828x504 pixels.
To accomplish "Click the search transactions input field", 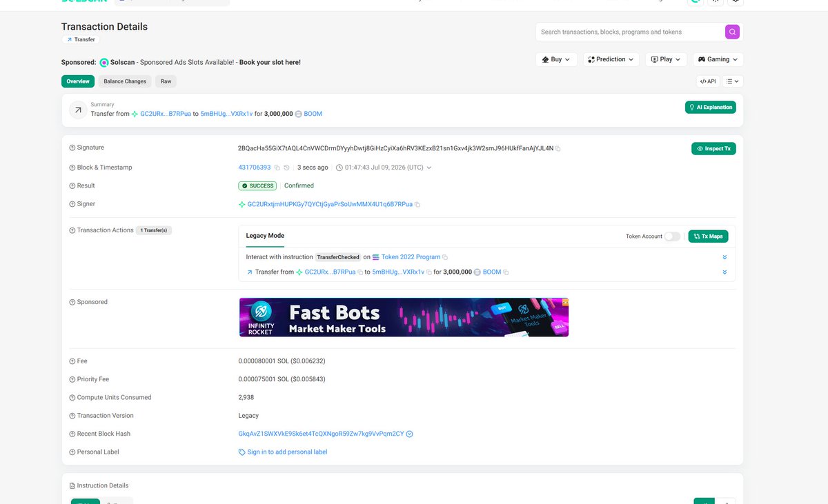I will (x=630, y=32).
